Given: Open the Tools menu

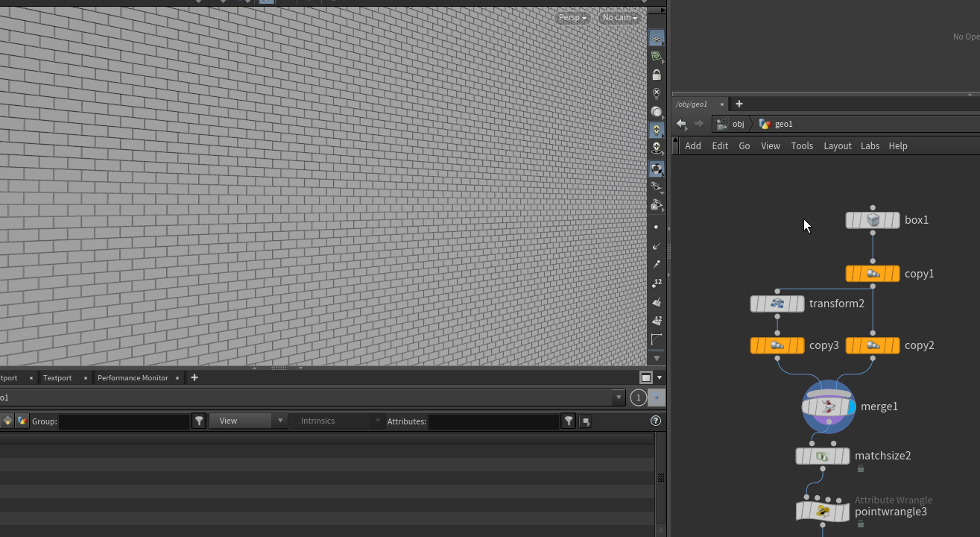Looking at the screenshot, I should (802, 145).
